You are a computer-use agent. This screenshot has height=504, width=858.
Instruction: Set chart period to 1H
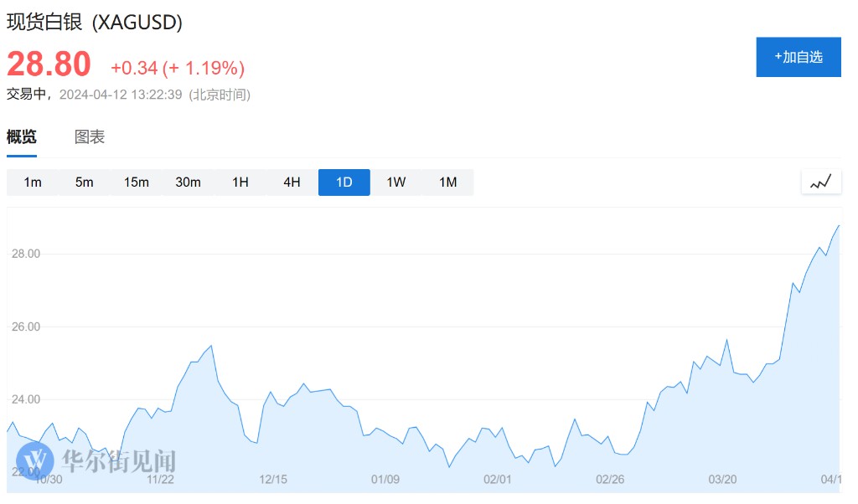(x=240, y=183)
